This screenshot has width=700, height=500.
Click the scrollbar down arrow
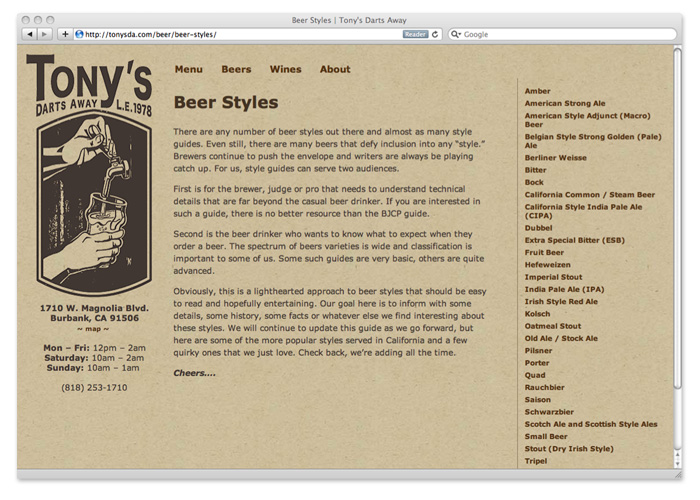point(678,463)
